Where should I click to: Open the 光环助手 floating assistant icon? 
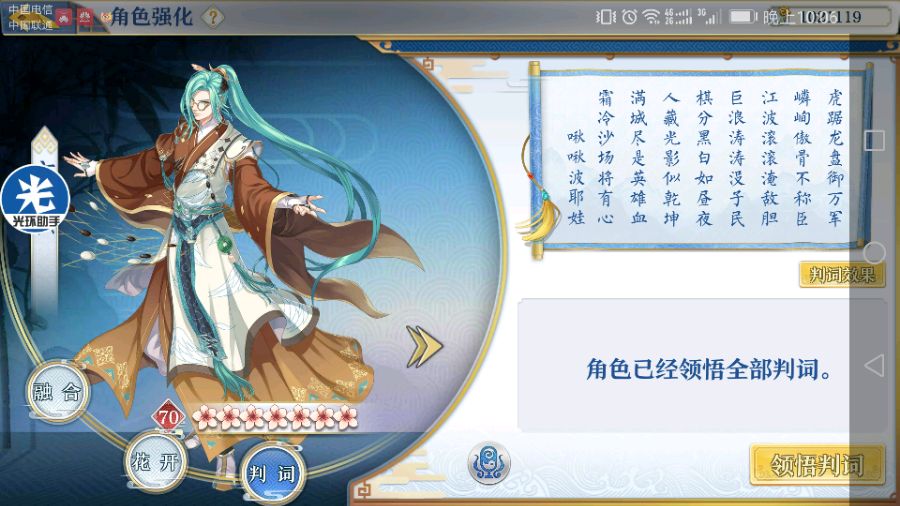point(36,199)
